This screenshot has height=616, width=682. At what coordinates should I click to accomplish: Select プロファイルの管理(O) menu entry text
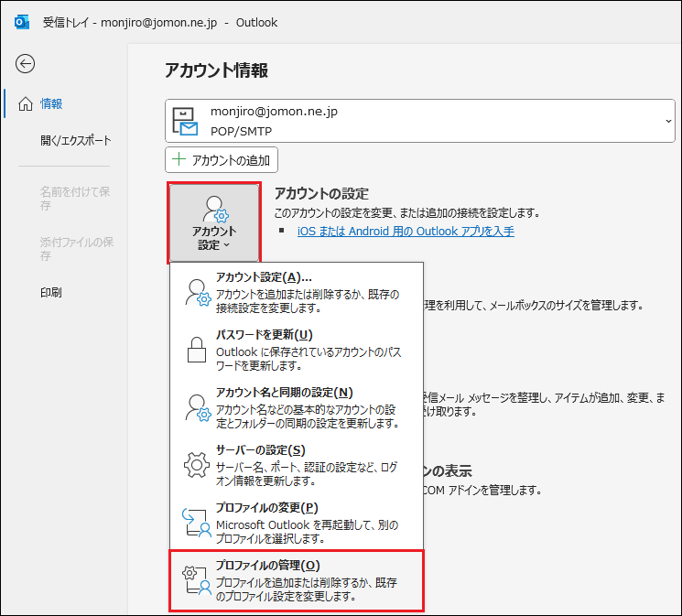tap(267, 566)
